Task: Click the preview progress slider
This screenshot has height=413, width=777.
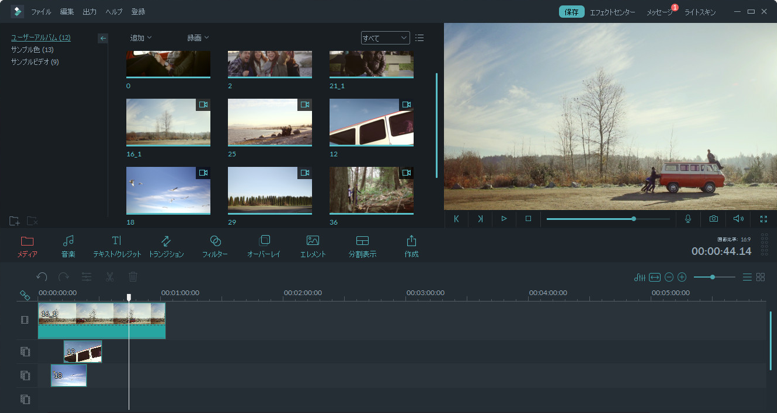Action: (608, 219)
